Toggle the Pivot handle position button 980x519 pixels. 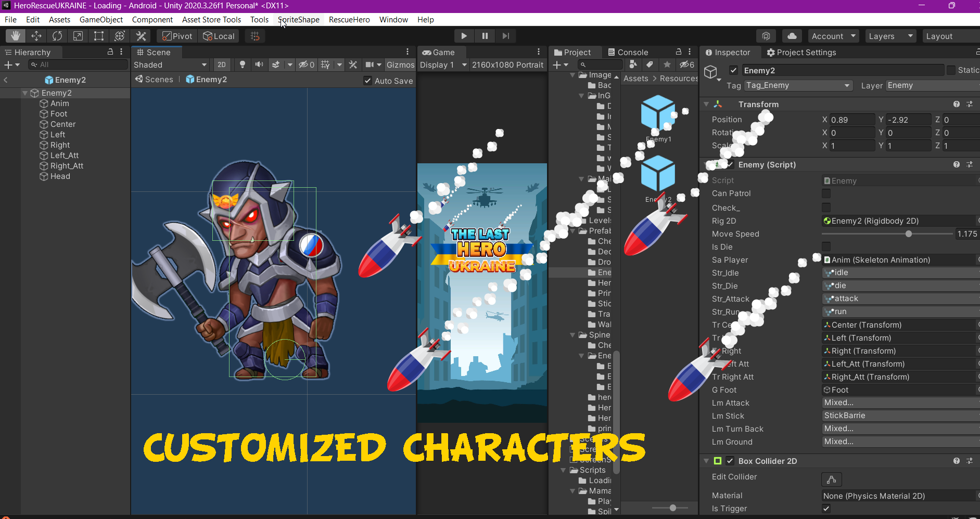pos(177,36)
